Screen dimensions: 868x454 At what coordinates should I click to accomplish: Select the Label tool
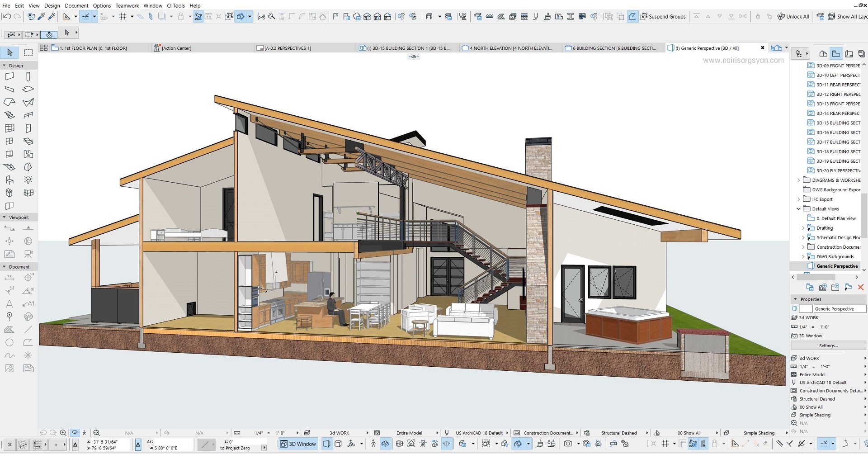(28, 303)
